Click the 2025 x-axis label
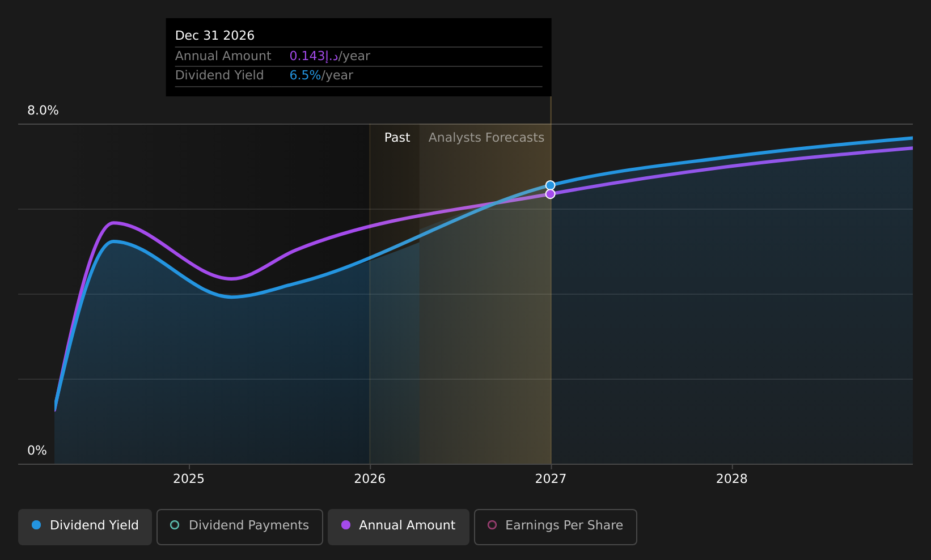Viewport: 931px width, 560px height. click(x=189, y=479)
